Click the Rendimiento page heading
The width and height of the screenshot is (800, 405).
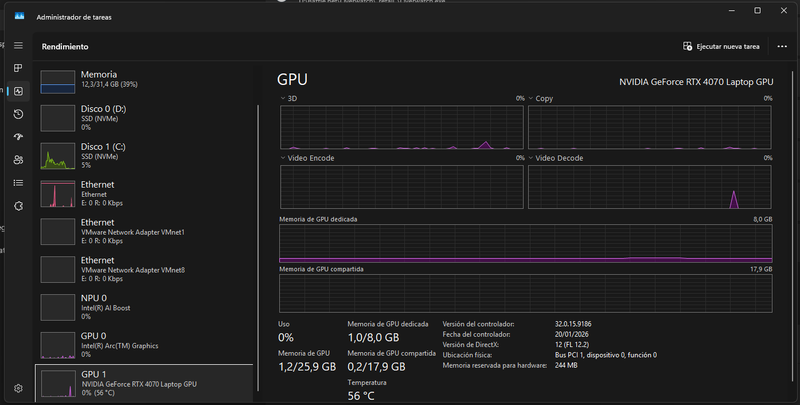click(65, 46)
